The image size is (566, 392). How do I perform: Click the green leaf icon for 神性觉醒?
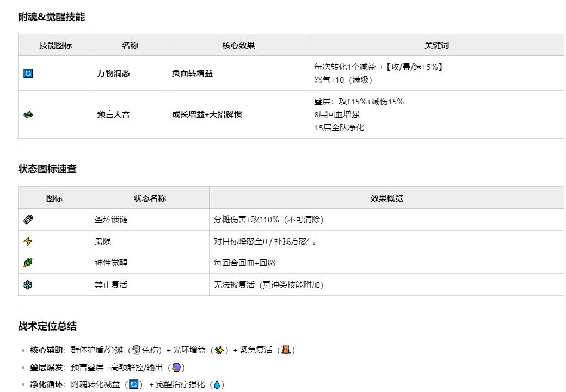pos(28,263)
